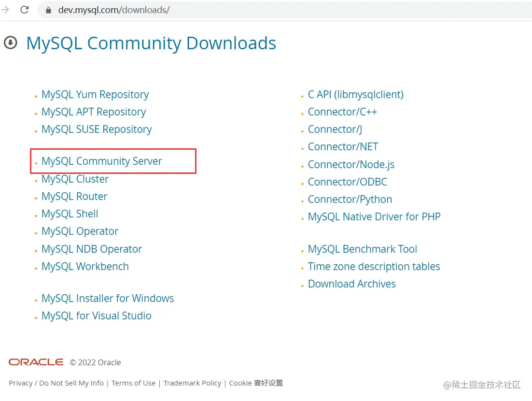Open MySQL Router link
Image resolution: width=532 pixels, height=401 pixels.
74,196
